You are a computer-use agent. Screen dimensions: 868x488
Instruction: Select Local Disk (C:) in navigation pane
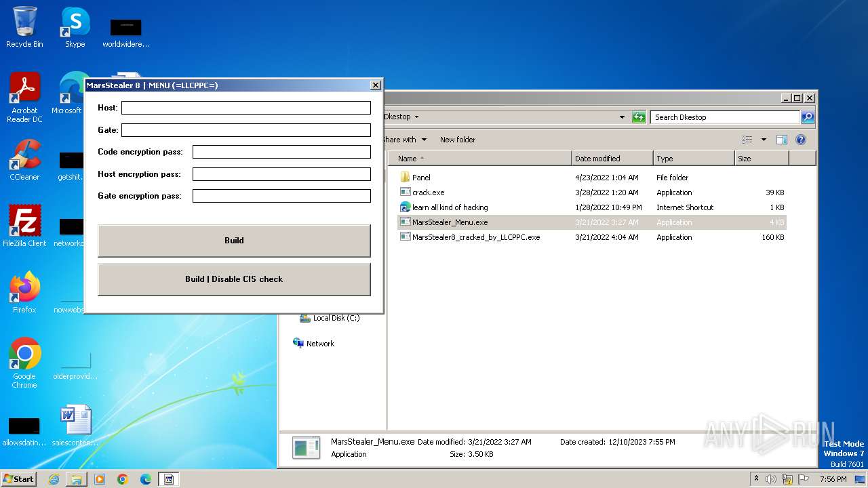click(330, 318)
